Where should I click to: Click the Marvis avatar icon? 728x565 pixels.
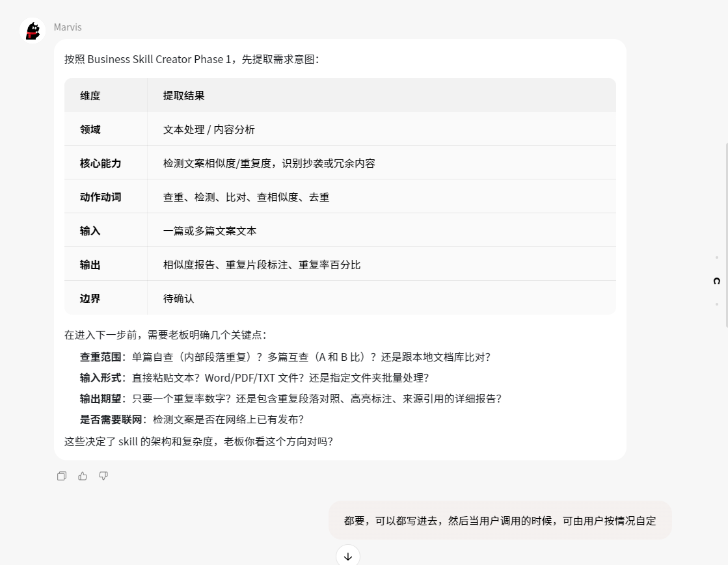click(33, 31)
